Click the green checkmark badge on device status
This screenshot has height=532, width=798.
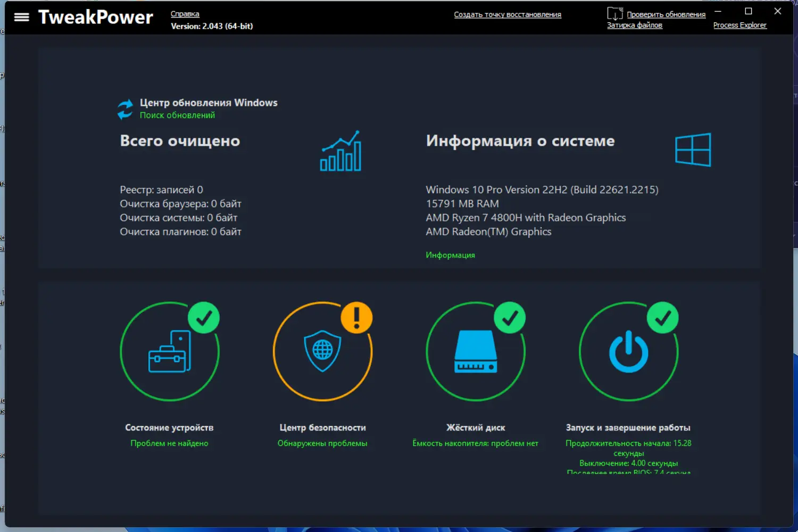(204, 318)
